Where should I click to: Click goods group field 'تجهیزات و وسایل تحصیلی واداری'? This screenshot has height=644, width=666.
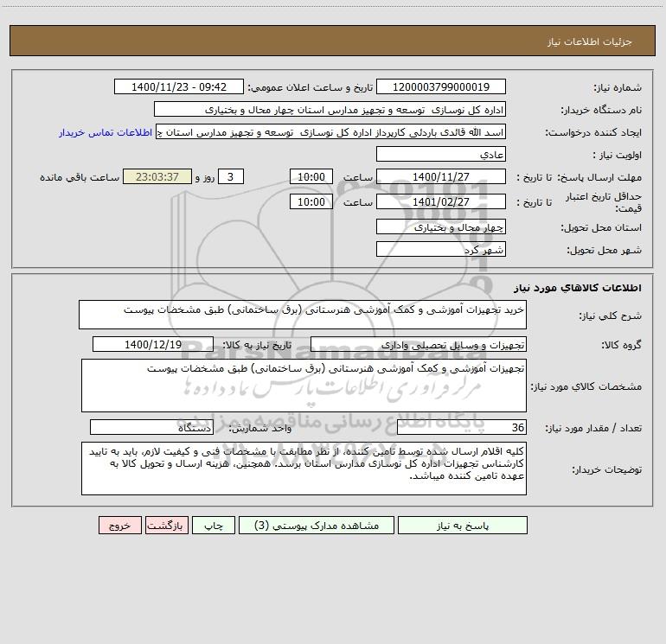419,344
